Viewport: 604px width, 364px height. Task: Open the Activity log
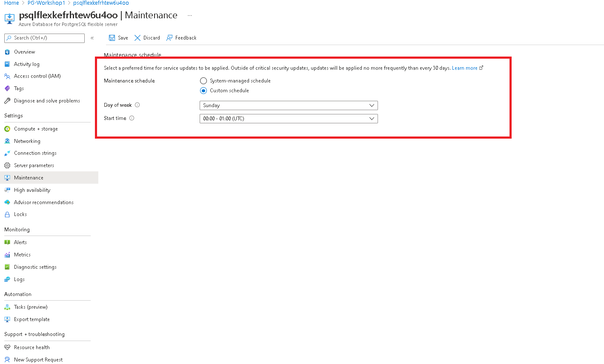pyautogui.click(x=27, y=64)
